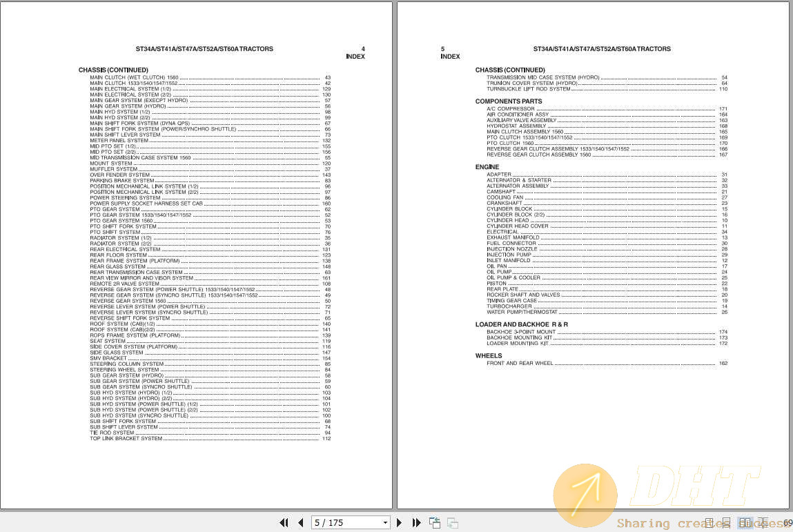Enable continuous scrolling page layout

726,523
